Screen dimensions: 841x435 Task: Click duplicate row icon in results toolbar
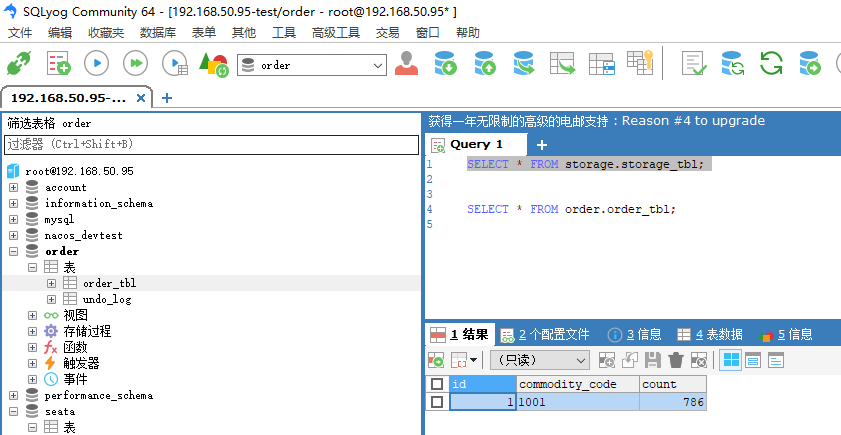pyautogui.click(x=630, y=360)
